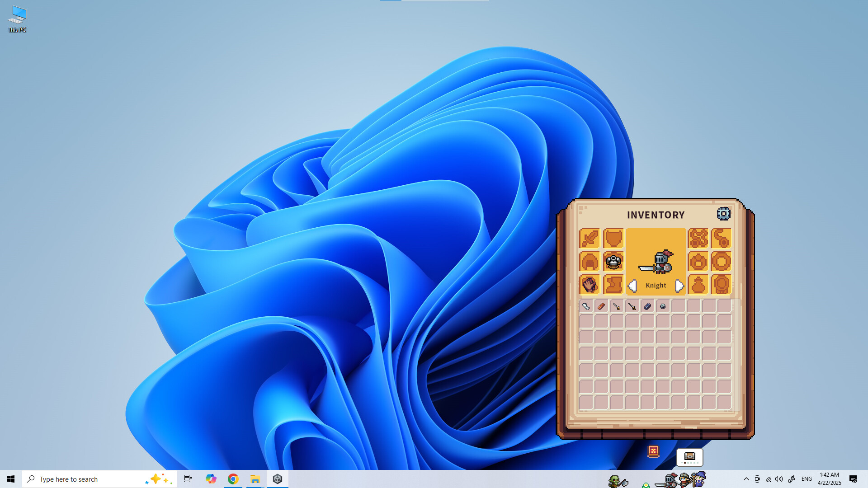Show the next character with the right arrow
Screen dimensions: 868x488
(x=679, y=285)
